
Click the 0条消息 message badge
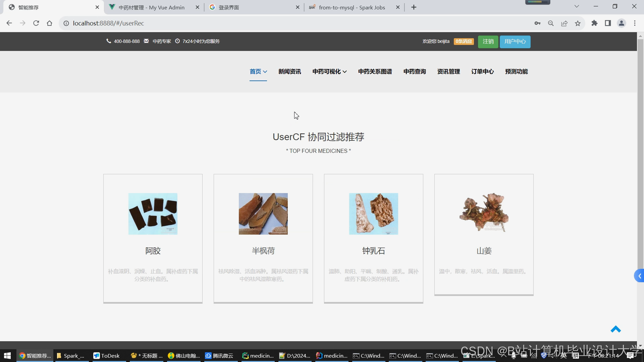coord(464,41)
